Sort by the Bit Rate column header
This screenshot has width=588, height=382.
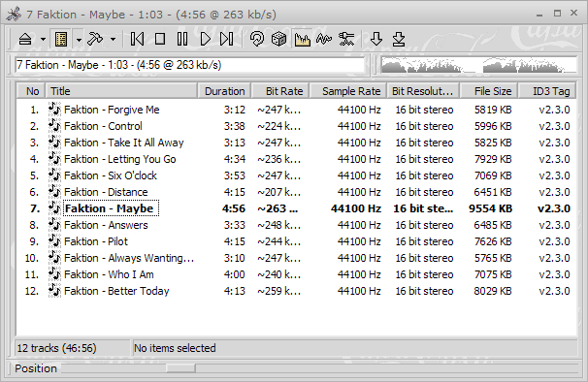[280, 91]
